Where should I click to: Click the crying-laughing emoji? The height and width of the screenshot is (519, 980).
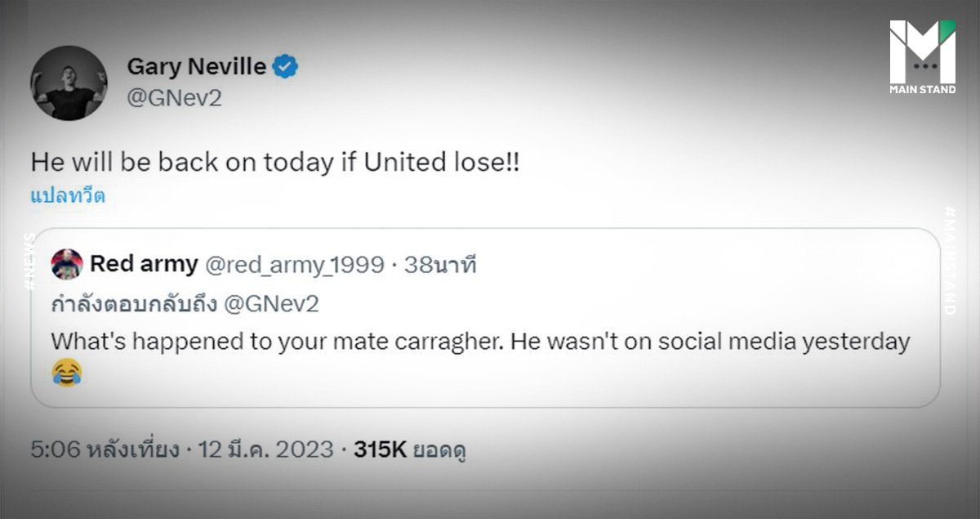[67, 374]
